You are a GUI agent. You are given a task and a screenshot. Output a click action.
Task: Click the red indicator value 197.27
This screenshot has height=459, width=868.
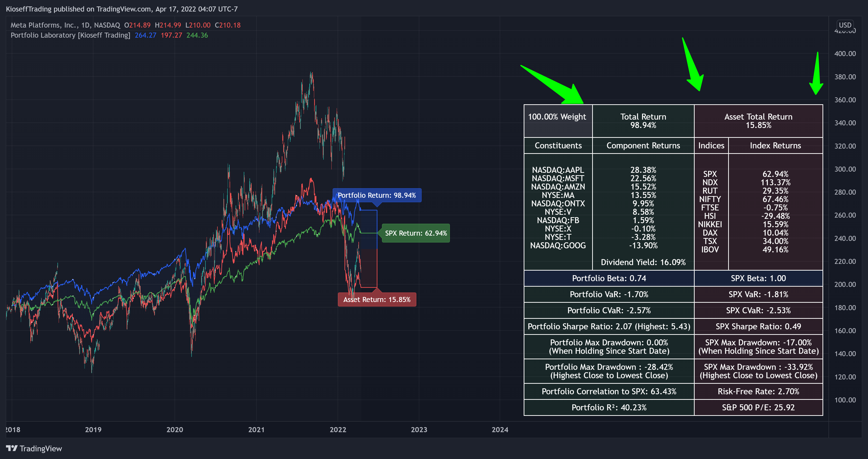point(171,35)
